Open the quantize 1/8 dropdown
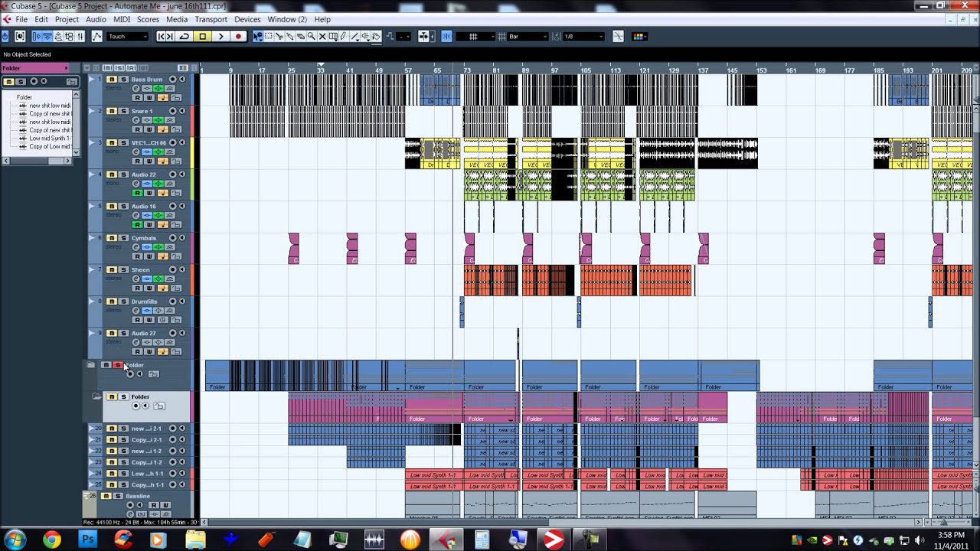 [x=584, y=36]
